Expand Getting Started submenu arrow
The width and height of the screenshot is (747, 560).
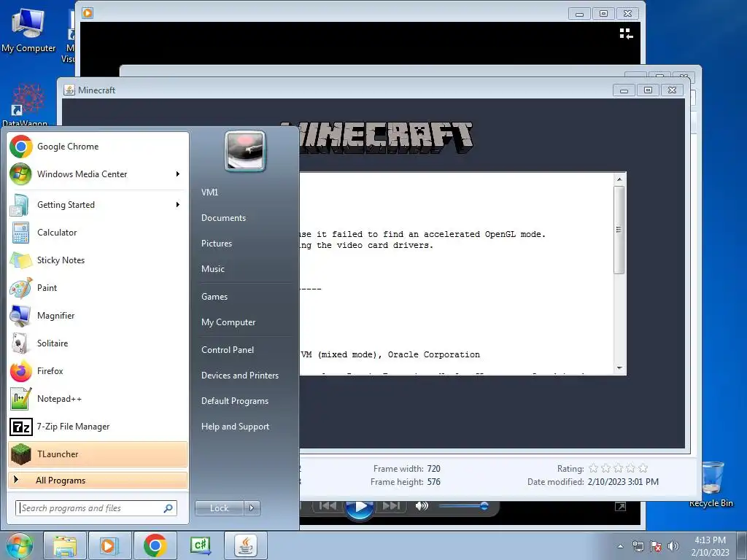(178, 205)
